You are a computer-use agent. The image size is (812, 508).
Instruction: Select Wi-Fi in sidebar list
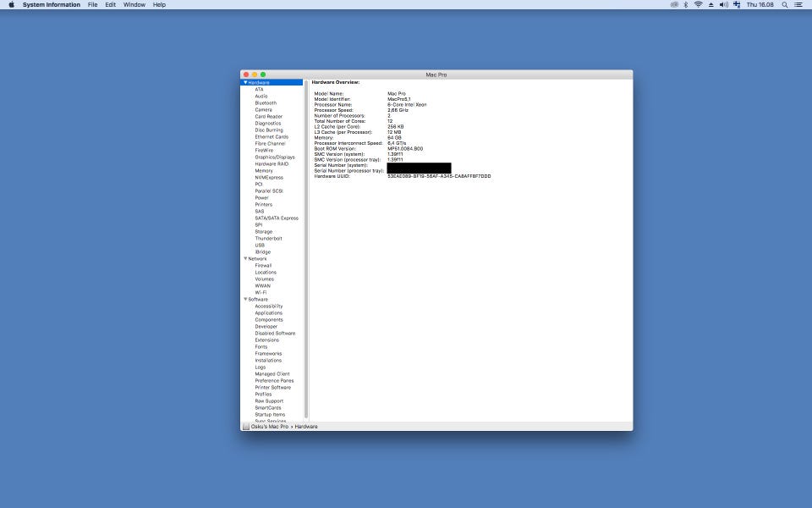pos(261,292)
